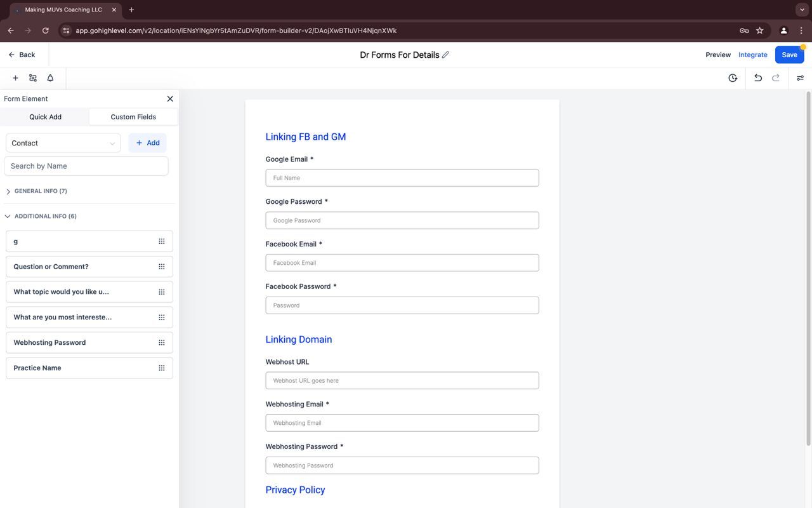Image resolution: width=812 pixels, height=508 pixels.
Task: Click the Add custom field button
Action: tap(147, 143)
